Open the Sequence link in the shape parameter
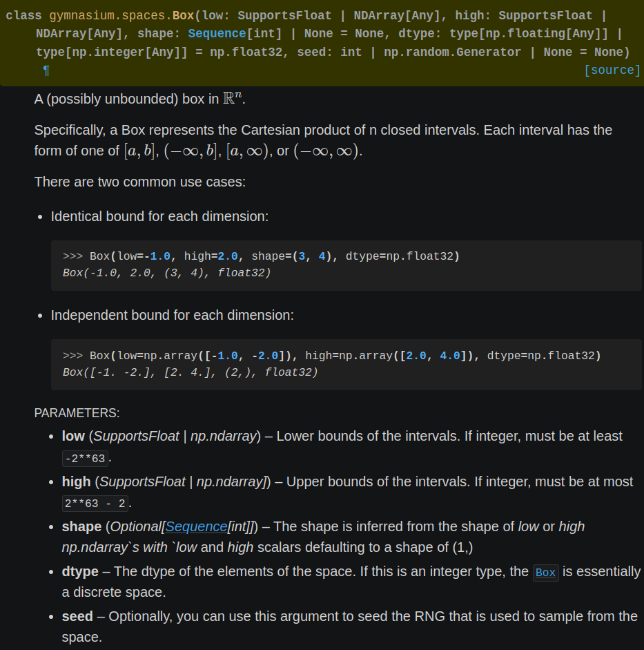The width and height of the screenshot is (644, 650). (x=196, y=526)
